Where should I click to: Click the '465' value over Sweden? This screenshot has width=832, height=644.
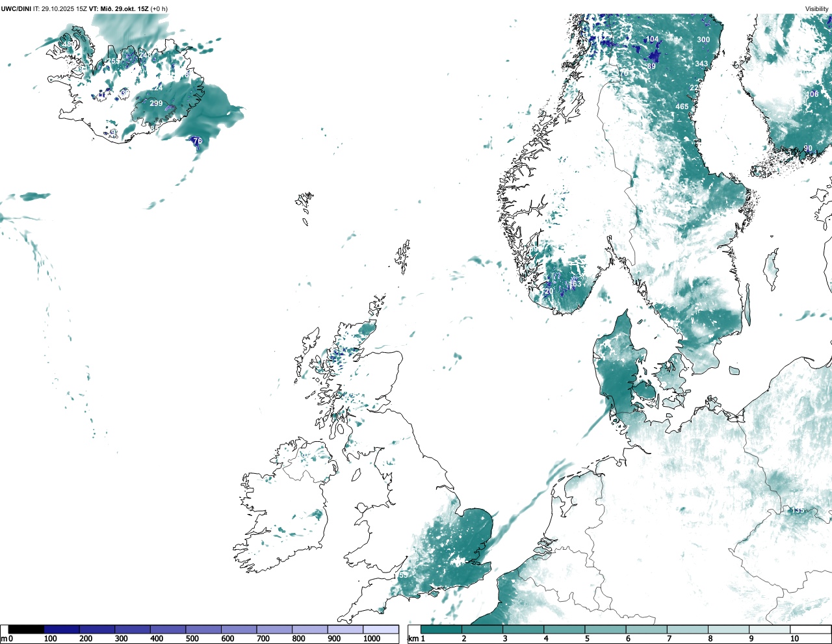(682, 107)
